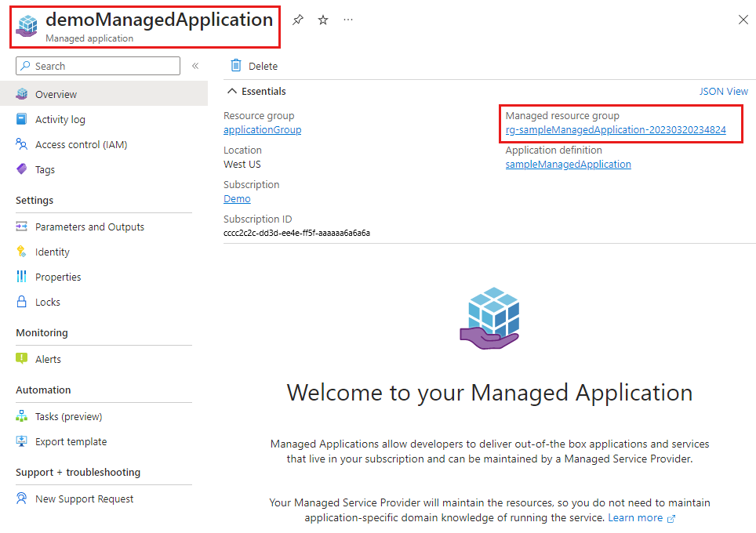Select the Locks icon under Settings
This screenshot has width=756, height=533.
pyautogui.click(x=22, y=302)
